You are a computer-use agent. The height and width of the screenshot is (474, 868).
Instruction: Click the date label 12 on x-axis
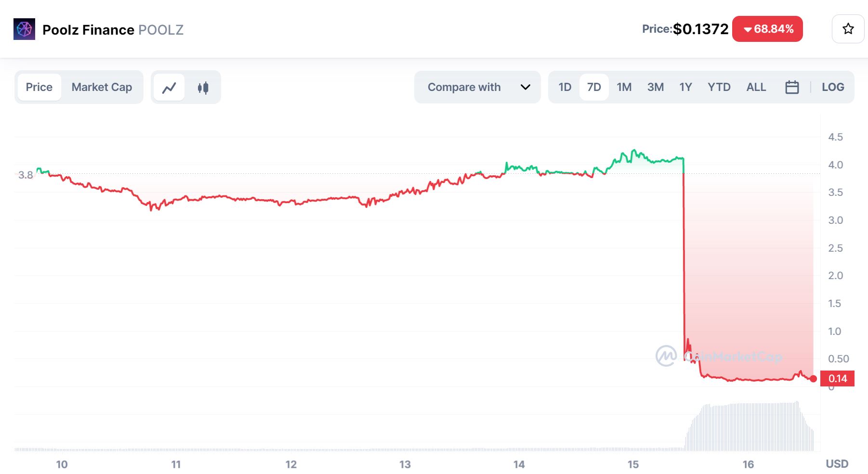tap(291, 464)
